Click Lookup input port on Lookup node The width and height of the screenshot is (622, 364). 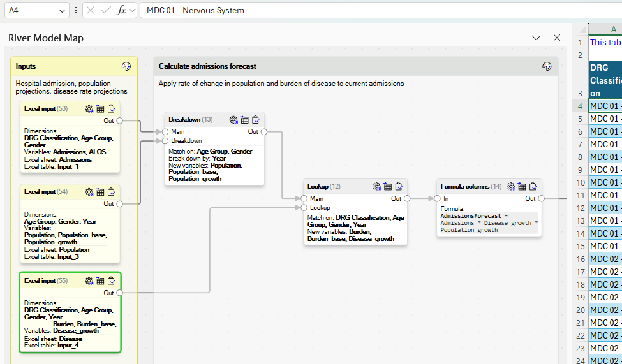304,207
